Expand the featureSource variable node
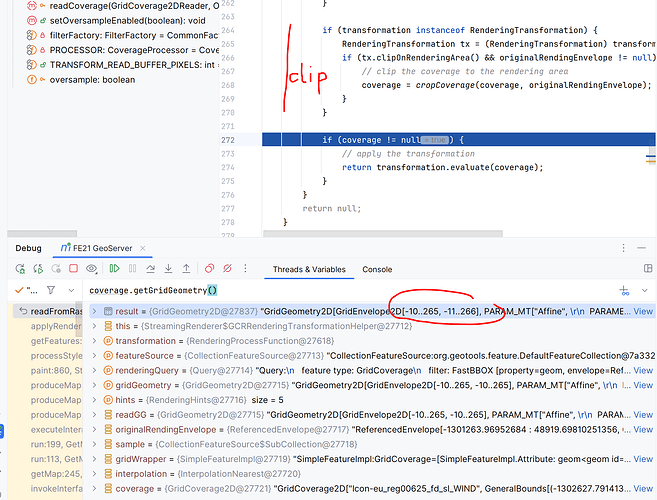 coord(95,355)
